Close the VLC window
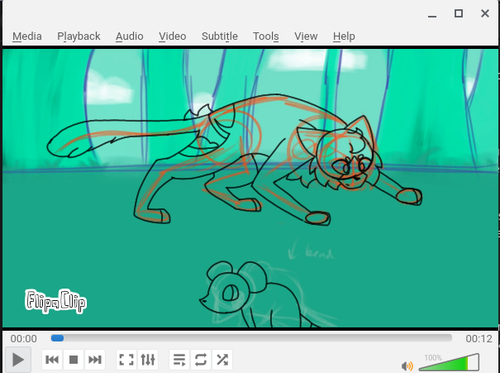Viewport: 500px width, 373px height. [x=485, y=13]
